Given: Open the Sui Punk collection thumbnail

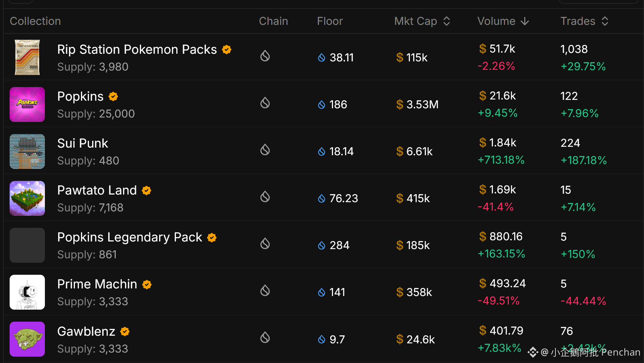Looking at the screenshot, I should 27,151.
